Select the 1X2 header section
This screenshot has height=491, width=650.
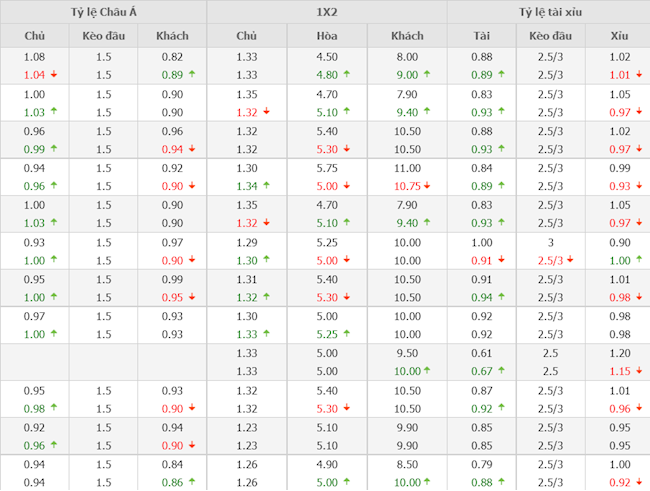pyautogui.click(x=326, y=12)
